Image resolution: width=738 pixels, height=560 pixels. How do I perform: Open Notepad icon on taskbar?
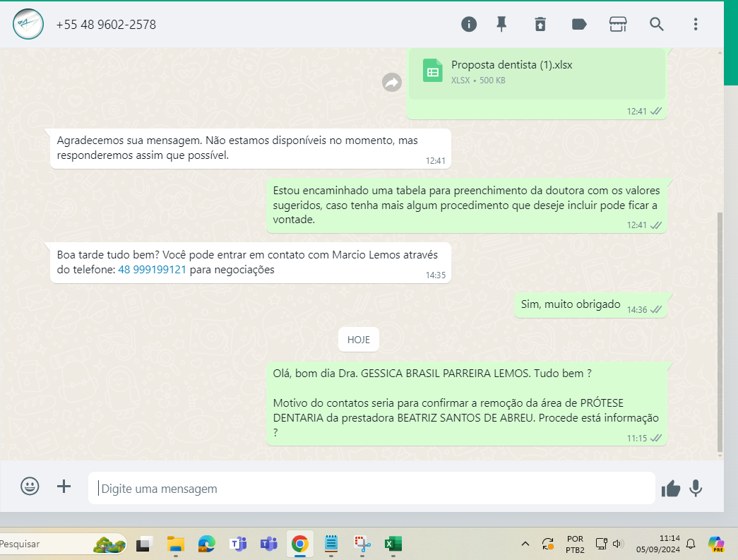(331, 544)
